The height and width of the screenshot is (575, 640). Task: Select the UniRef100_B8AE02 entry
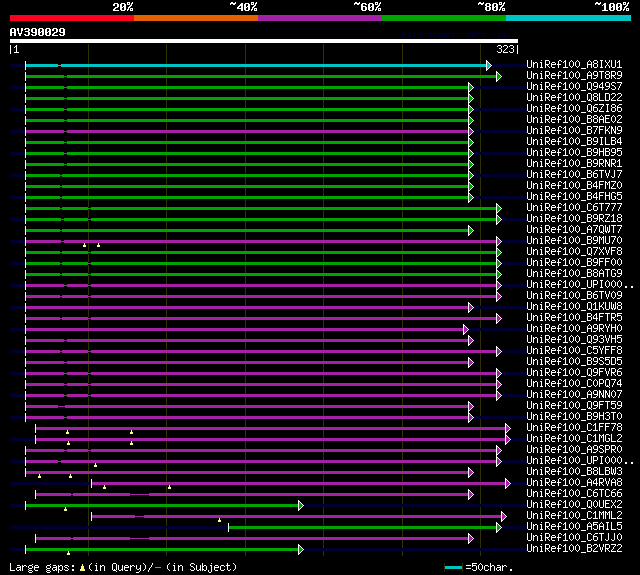574,120
